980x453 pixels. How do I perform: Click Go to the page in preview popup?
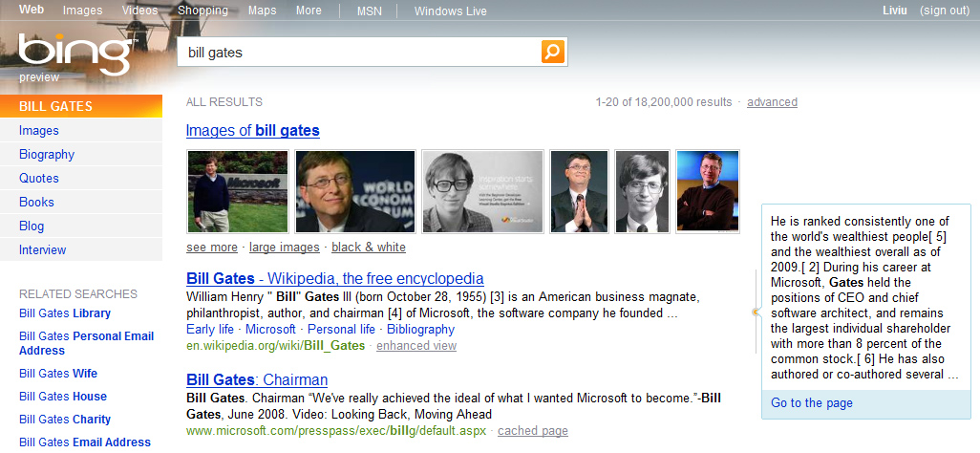point(811,403)
